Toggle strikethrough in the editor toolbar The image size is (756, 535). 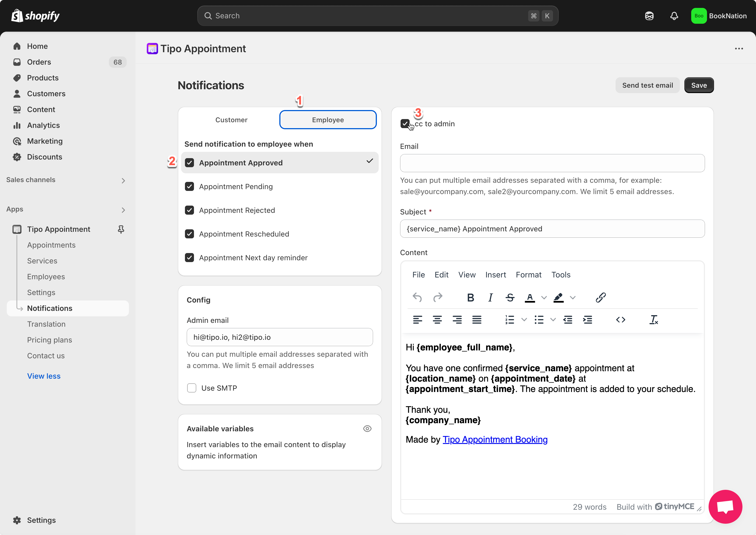click(510, 298)
